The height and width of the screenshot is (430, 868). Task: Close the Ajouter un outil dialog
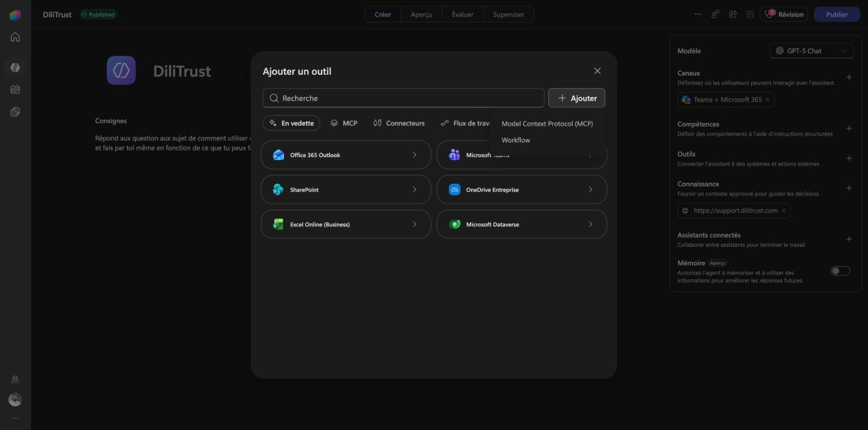tap(597, 71)
